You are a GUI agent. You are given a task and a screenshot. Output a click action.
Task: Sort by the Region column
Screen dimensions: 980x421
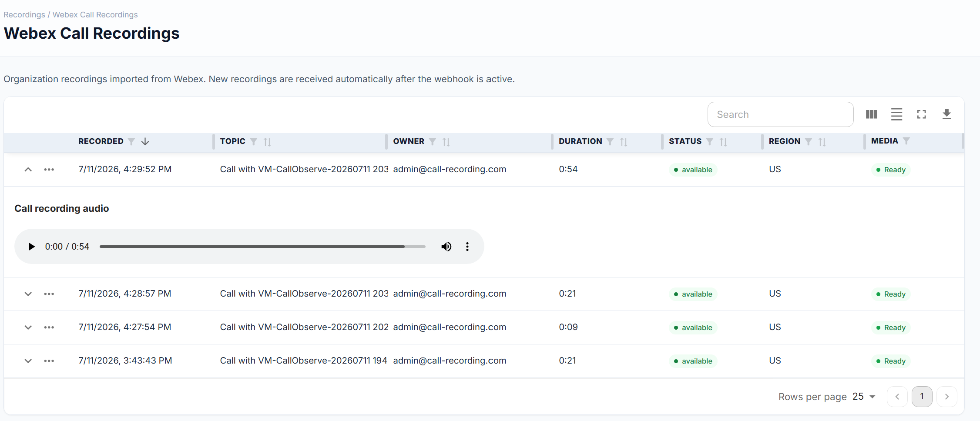822,142
